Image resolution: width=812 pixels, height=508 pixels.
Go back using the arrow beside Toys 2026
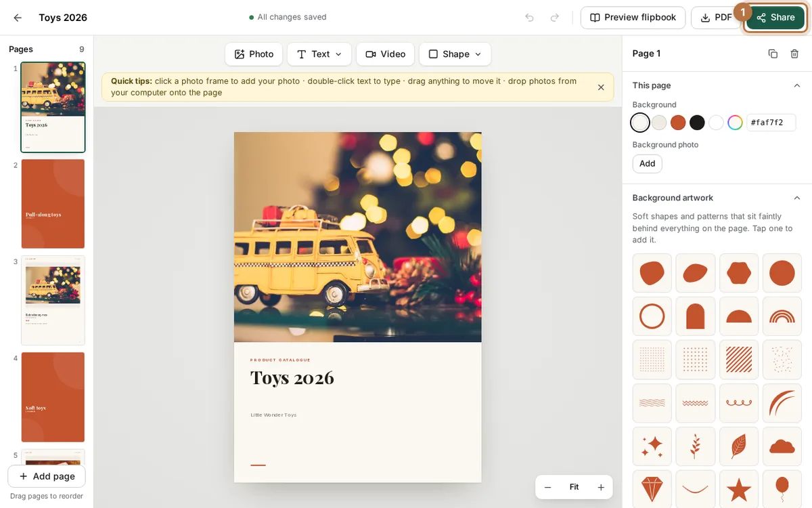[18, 18]
